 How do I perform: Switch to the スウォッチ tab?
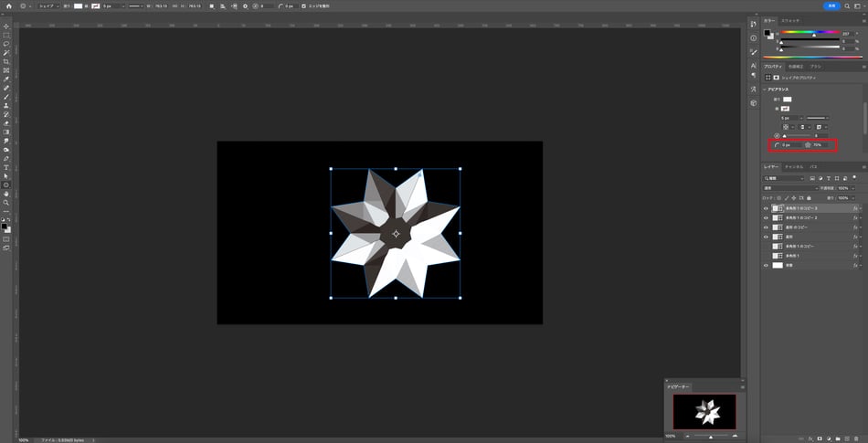791,19
